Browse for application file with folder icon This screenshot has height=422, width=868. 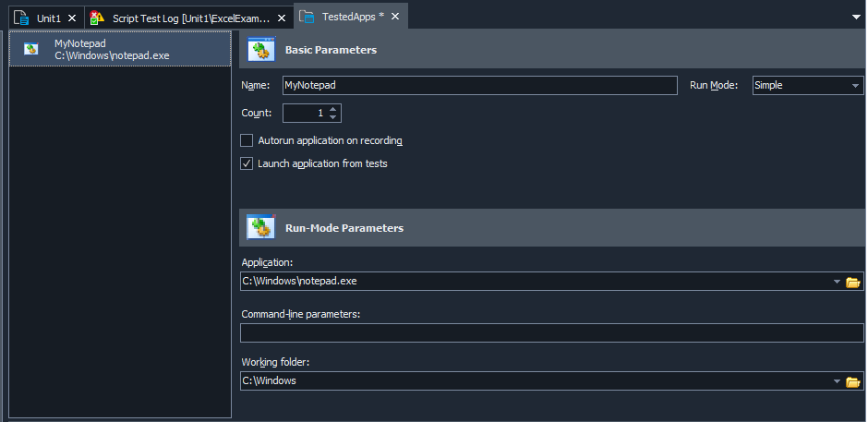[x=853, y=282]
